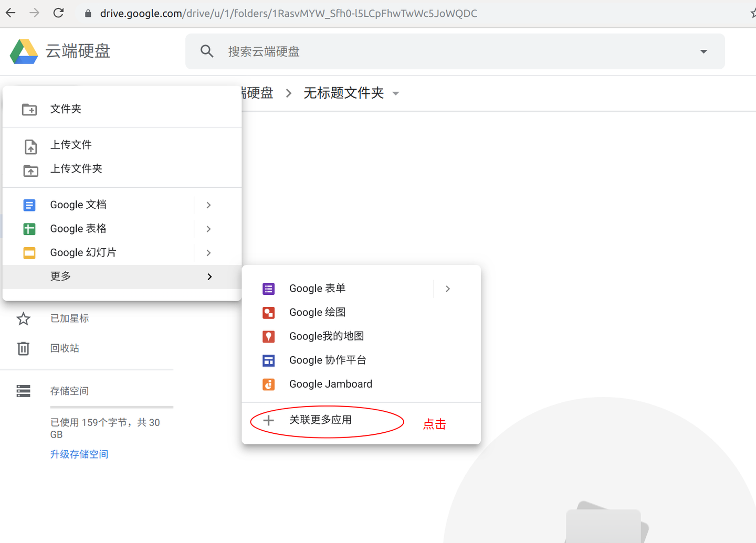Click the storage bars icon
Image resolution: width=756 pixels, height=543 pixels.
(x=24, y=391)
